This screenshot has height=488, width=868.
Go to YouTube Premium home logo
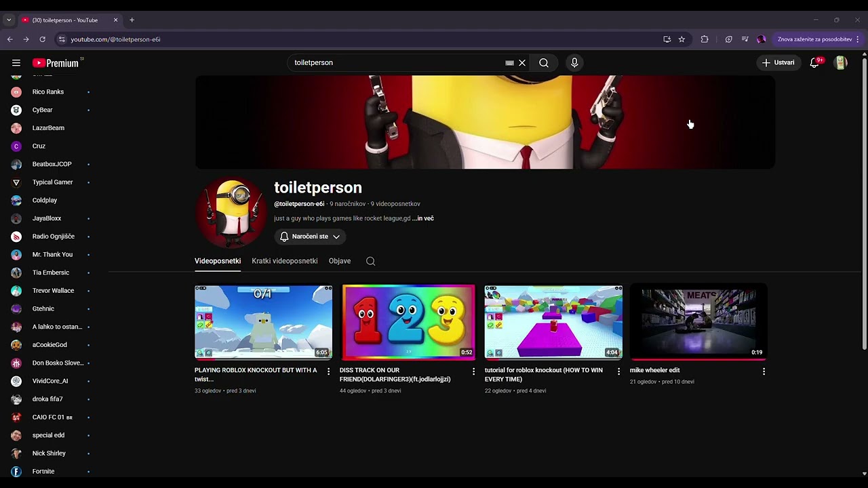(x=56, y=63)
